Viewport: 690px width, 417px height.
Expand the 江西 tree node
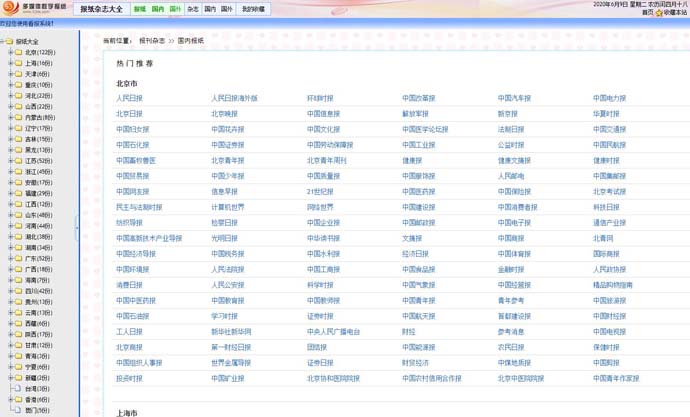pyautogui.click(x=11, y=204)
